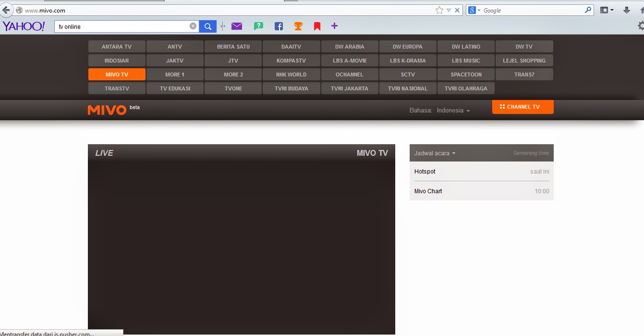Open the Yahoo toolbar settings gear
The height and width of the screenshot is (336, 644).
(641, 25)
